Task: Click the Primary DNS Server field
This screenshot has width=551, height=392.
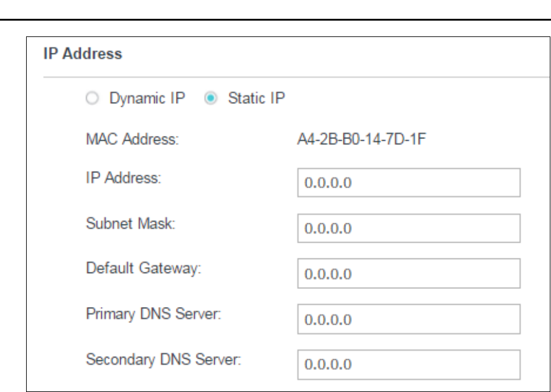Action: point(408,319)
